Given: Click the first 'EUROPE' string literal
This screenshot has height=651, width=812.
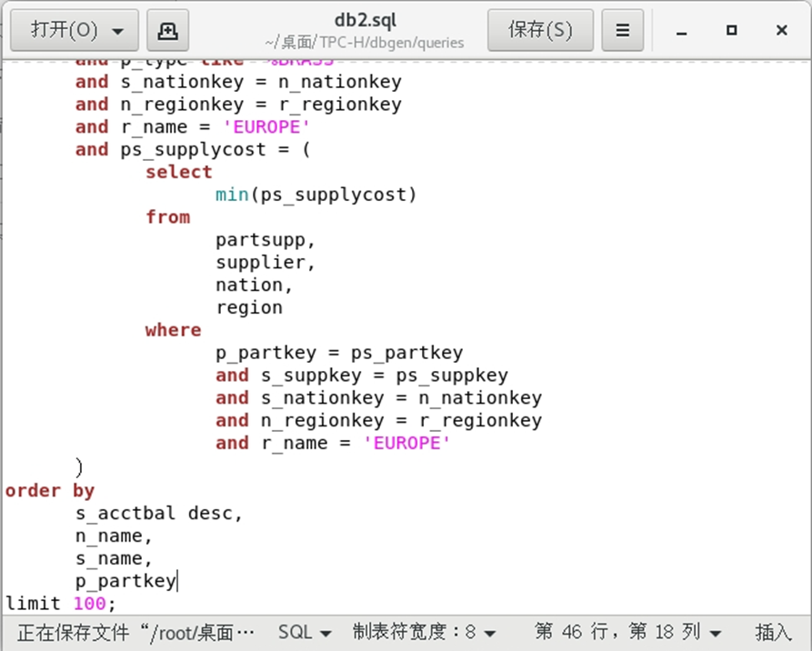Looking at the screenshot, I should (x=266, y=127).
